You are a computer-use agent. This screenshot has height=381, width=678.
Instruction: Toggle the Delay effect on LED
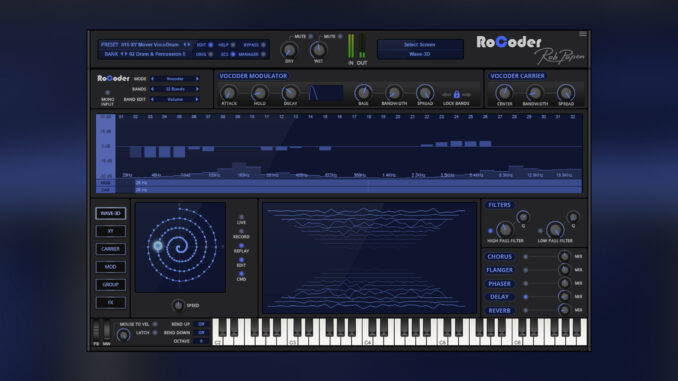(526, 297)
